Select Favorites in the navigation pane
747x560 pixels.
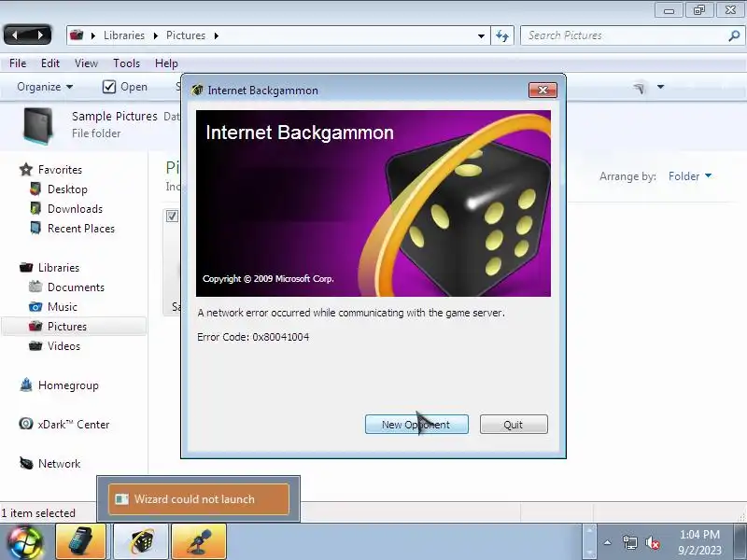click(60, 170)
